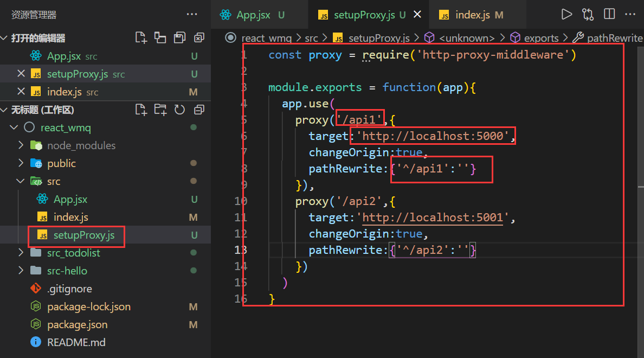644x358 pixels.
Task: Collapse all folders in workspace explorer
Action: 199,110
